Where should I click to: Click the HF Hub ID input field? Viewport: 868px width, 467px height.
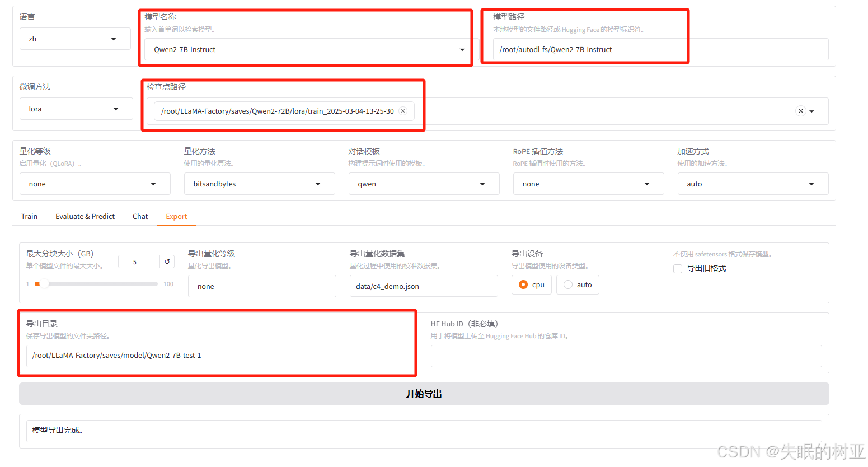tap(626, 356)
